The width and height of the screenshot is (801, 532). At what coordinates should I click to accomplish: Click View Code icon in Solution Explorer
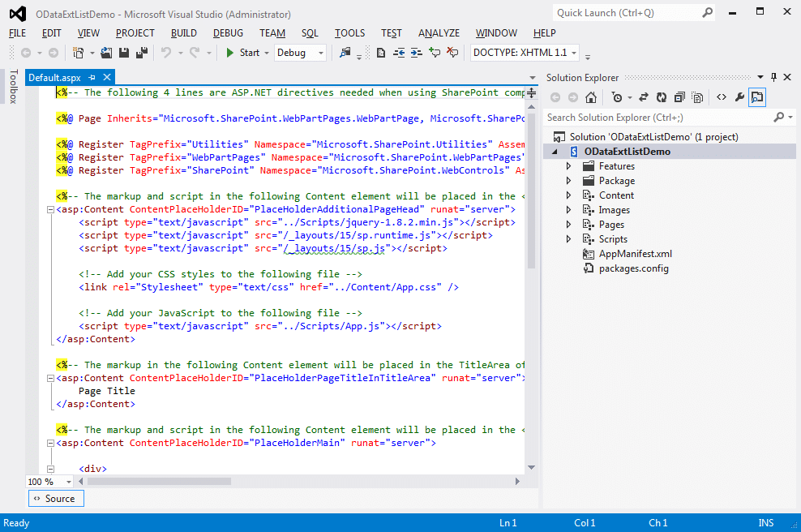click(720, 97)
